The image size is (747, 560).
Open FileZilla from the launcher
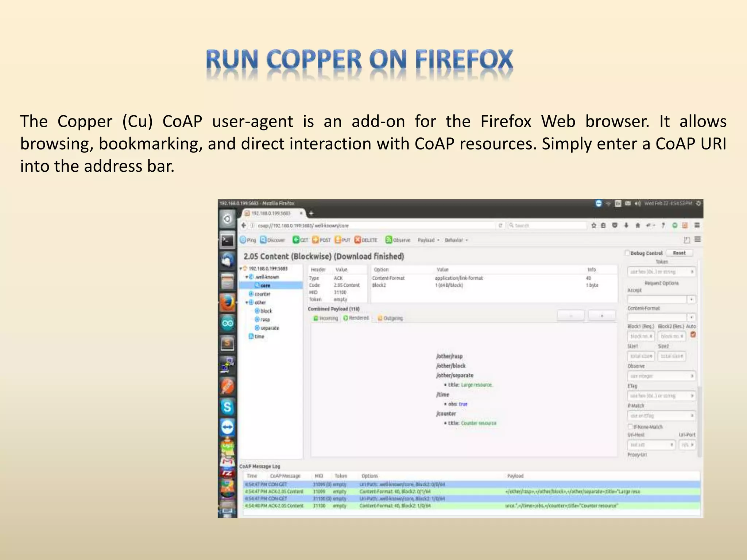(x=227, y=473)
